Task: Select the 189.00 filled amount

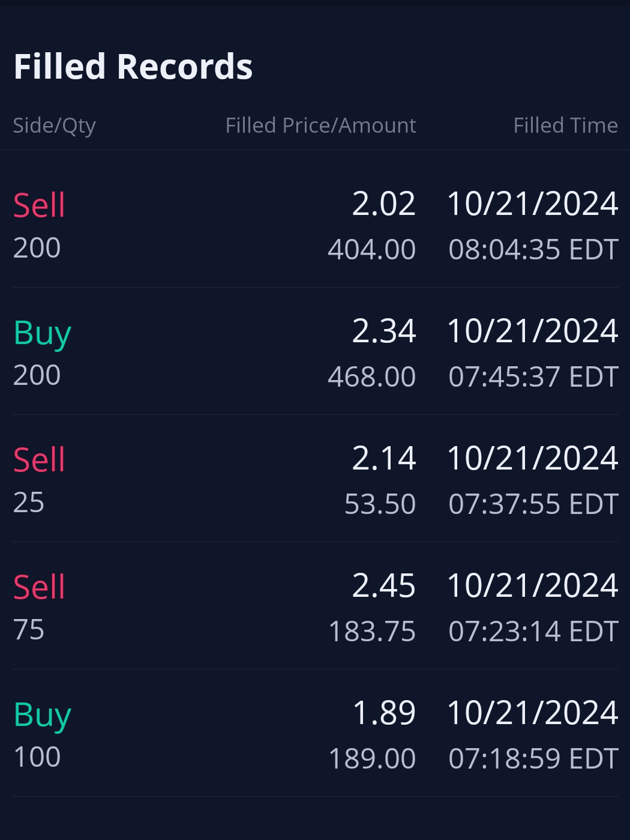Action: point(372,758)
